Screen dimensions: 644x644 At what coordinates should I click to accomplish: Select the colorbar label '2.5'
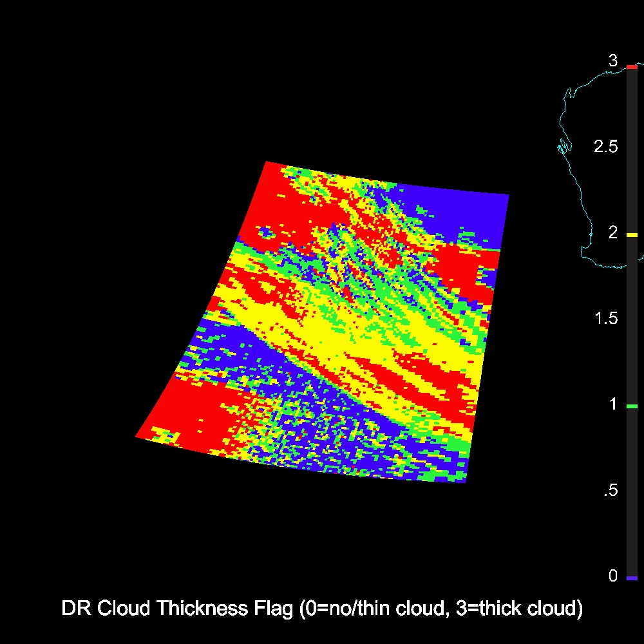[606, 146]
